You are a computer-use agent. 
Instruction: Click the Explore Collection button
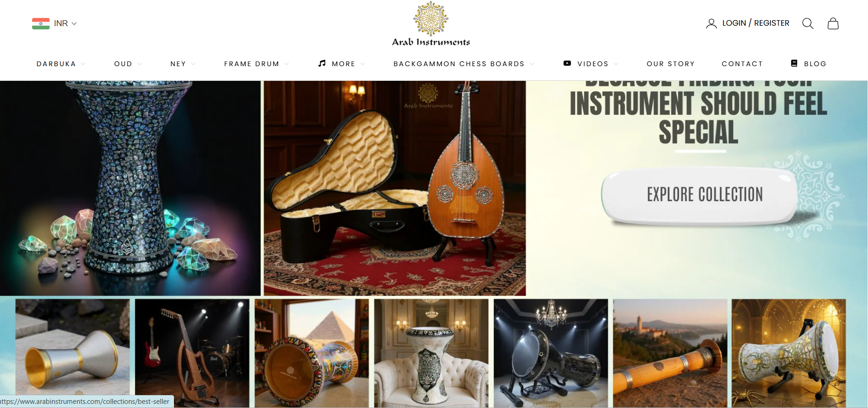coord(705,195)
